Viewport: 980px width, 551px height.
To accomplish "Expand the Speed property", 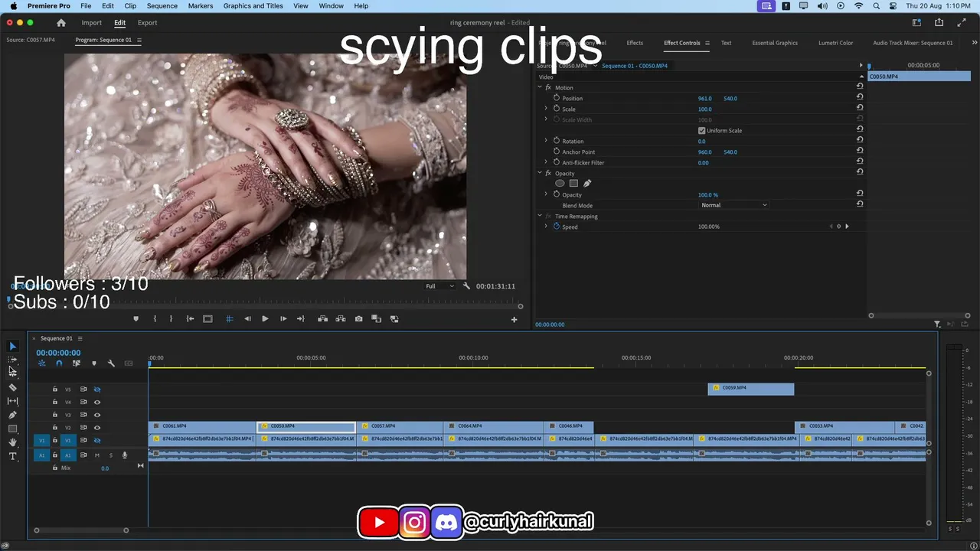I will [546, 227].
